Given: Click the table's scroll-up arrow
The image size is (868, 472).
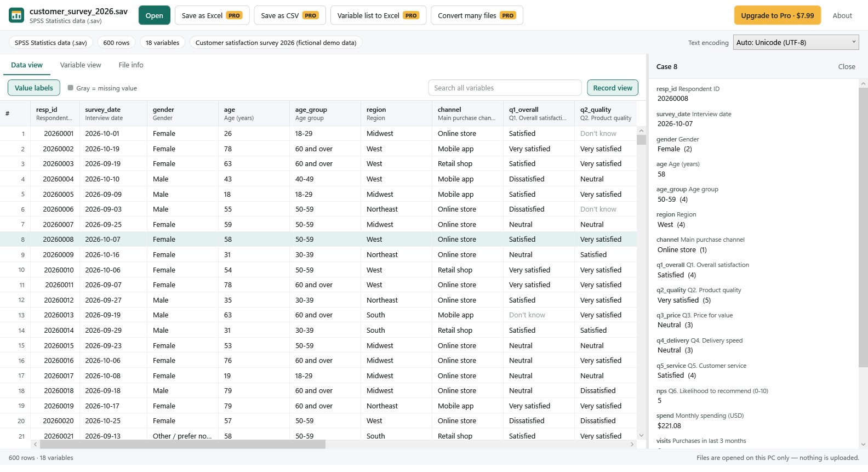Looking at the screenshot, I should [641, 130].
